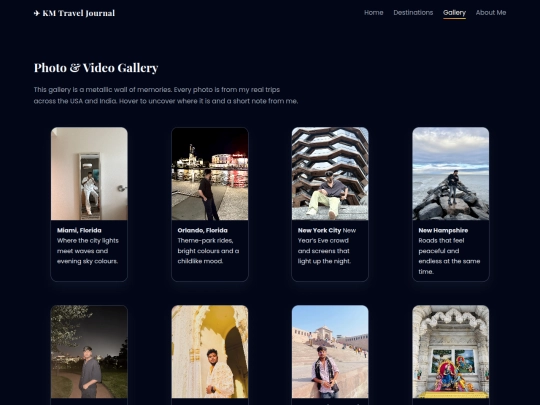The height and width of the screenshot is (405, 540).
Task: Go to the Home page
Action: 374,13
